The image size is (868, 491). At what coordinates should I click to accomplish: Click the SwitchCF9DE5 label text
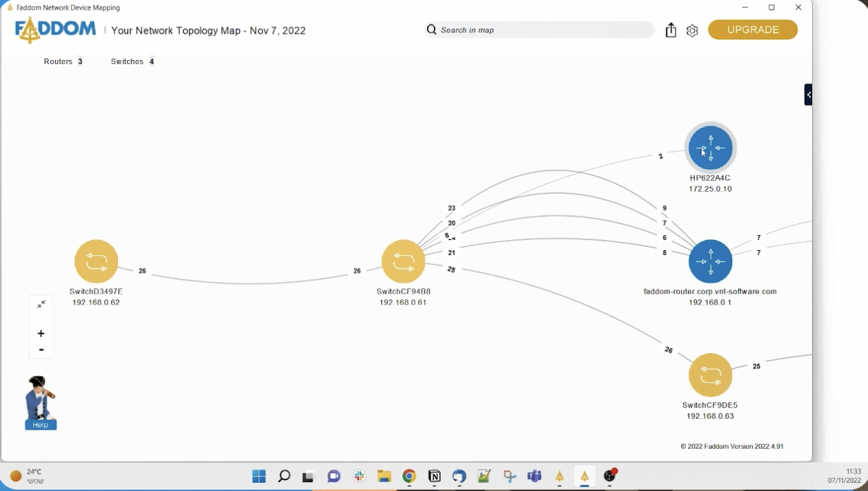[710, 405]
